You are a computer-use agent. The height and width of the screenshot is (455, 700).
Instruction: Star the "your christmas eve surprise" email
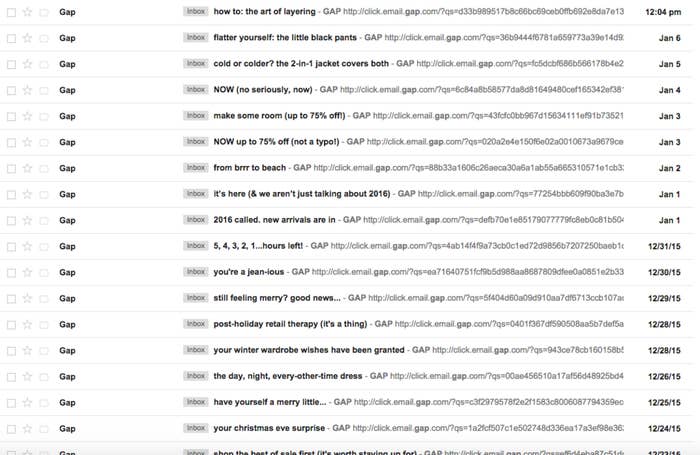(x=27, y=428)
